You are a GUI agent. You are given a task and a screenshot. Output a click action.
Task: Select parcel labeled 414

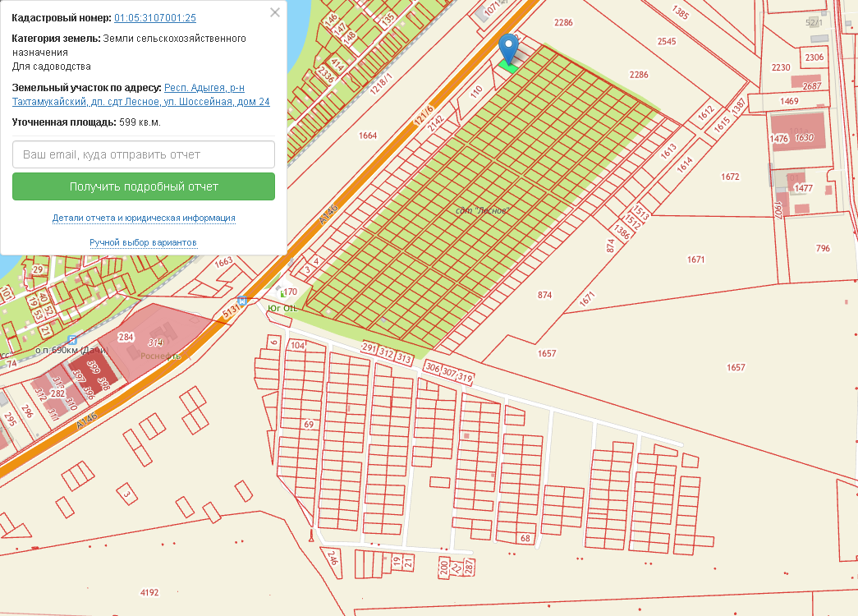pos(337,65)
